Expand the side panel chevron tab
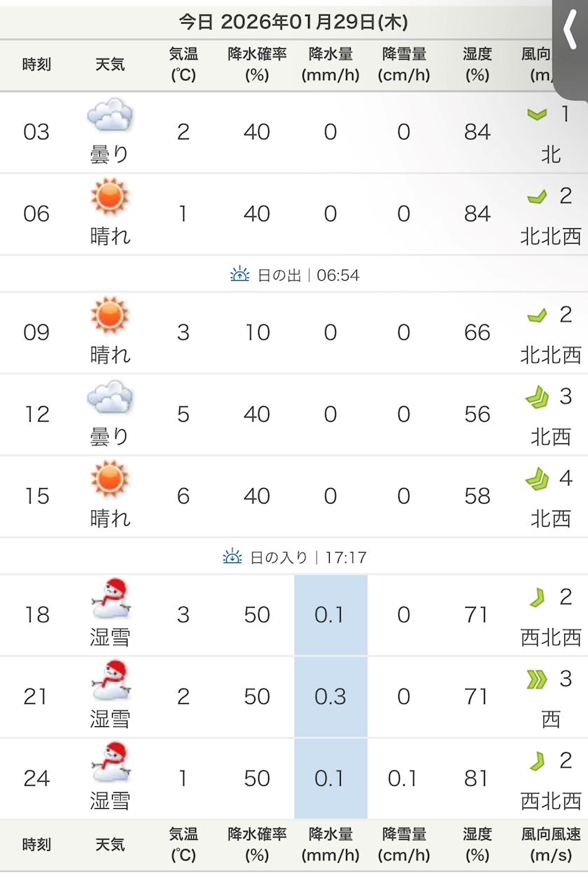 coord(569,28)
